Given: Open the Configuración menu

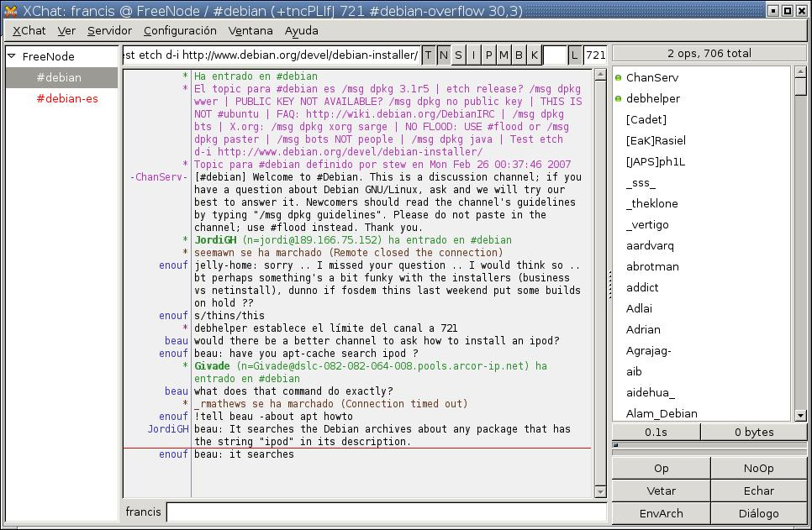Looking at the screenshot, I should point(180,30).
